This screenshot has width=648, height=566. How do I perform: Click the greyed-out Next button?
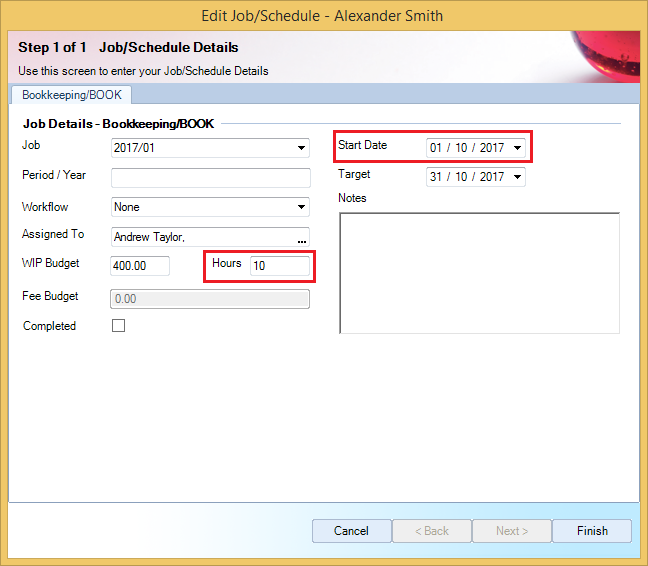click(x=512, y=531)
